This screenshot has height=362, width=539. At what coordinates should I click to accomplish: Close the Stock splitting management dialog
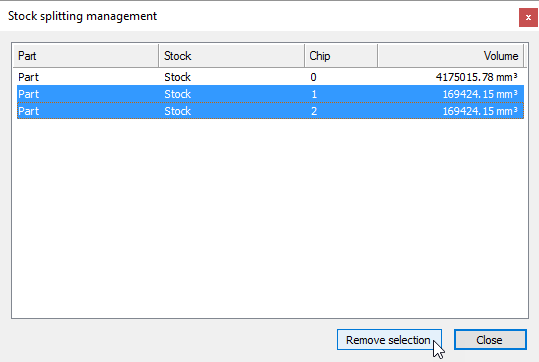pos(528,17)
